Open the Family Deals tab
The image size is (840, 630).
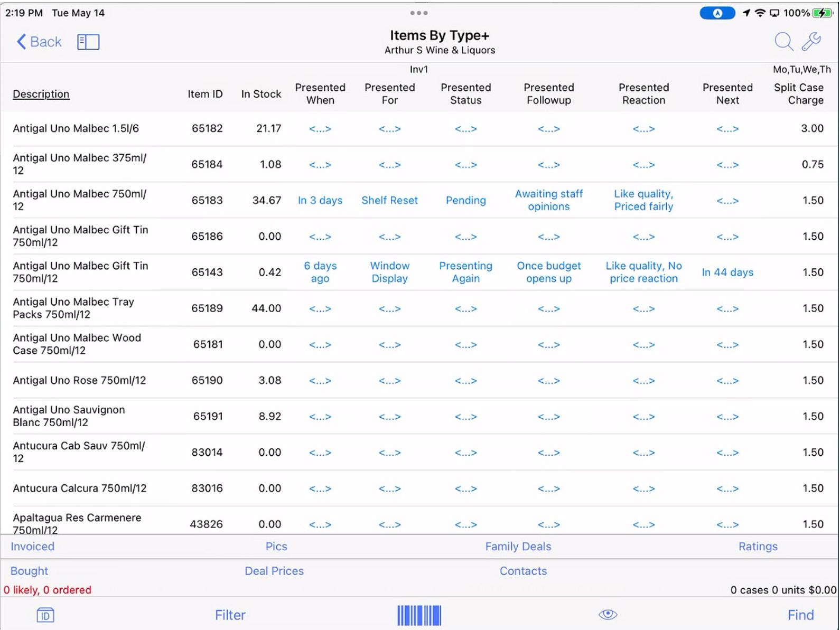click(518, 547)
